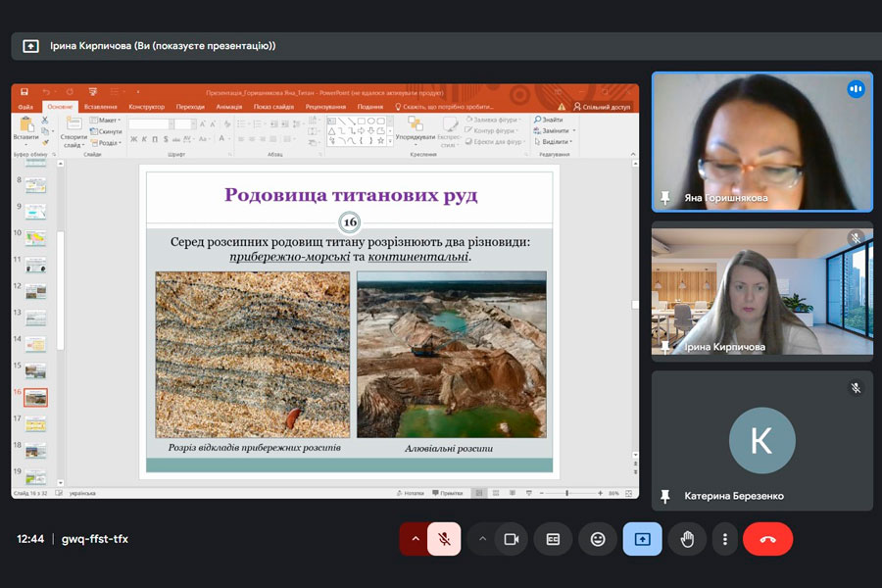This screenshot has width=882, height=588.
Task: Click the Упорядкувати arrange icon
Action: tap(416, 124)
